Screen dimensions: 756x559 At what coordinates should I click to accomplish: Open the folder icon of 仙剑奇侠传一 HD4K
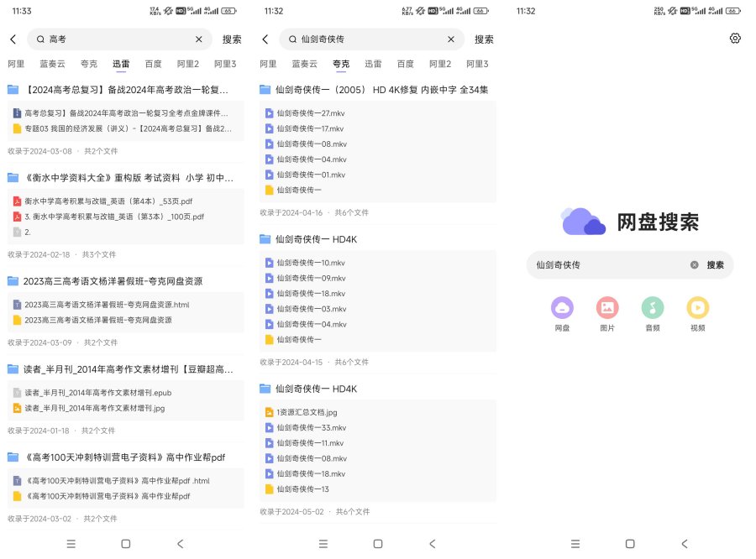pyautogui.click(x=265, y=238)
